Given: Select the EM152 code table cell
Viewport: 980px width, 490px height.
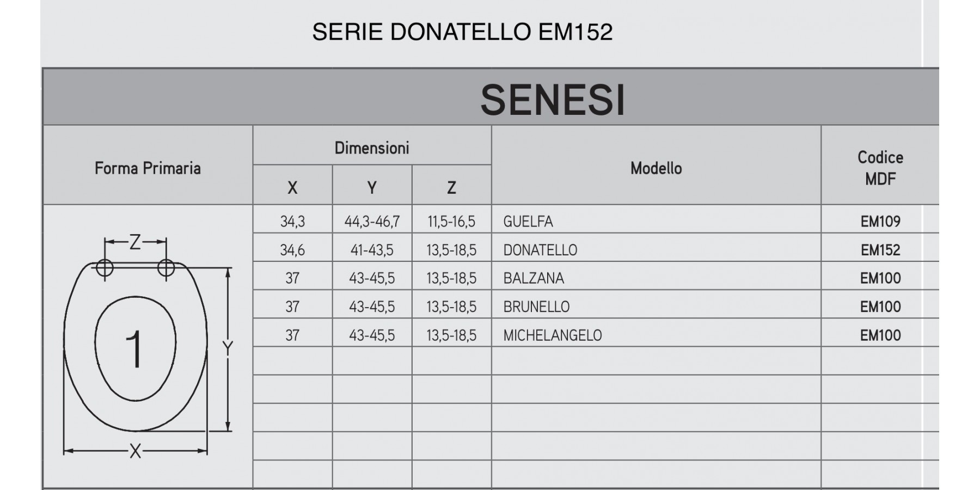Looking at the screenshot, I should tap(880, 250).
